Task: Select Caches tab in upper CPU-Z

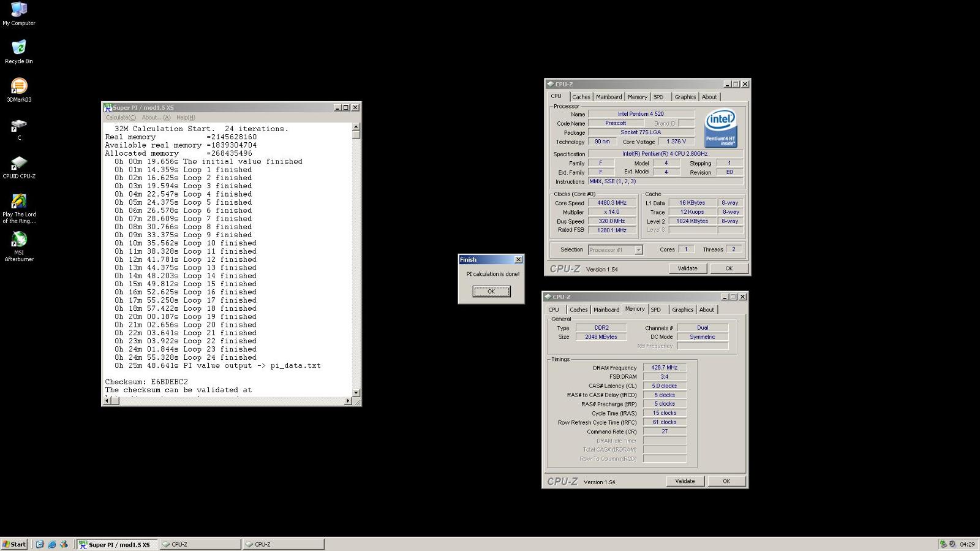Action: 581,97
